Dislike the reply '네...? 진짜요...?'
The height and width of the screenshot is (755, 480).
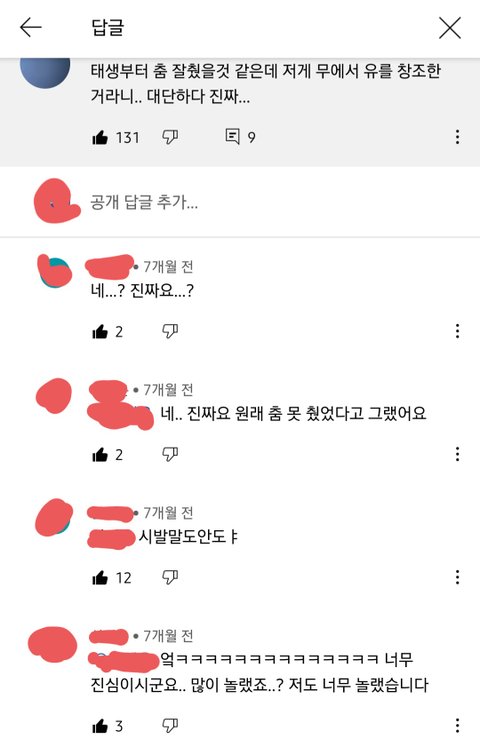click(x=169, y=332)
